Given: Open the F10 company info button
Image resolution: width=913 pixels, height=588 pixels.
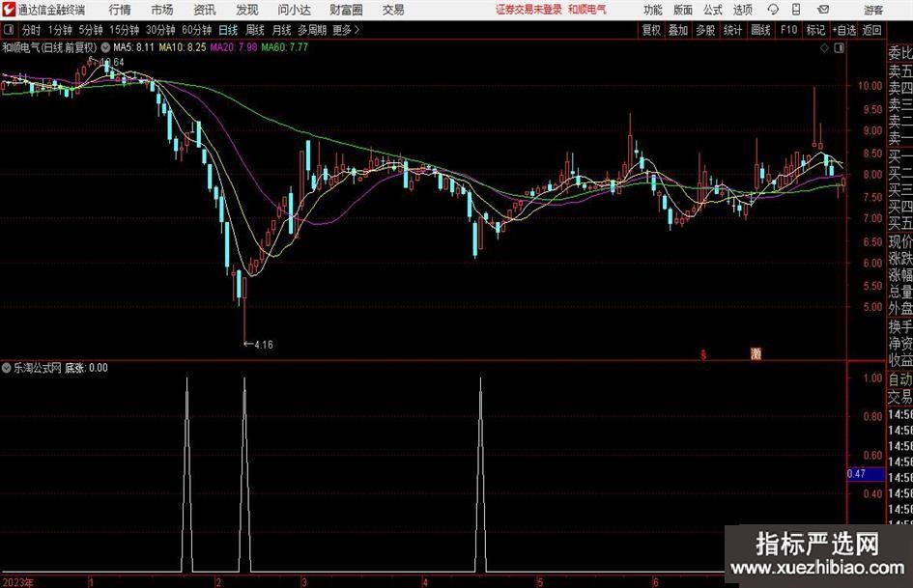Looking at the screenshot, I should pyautogui.click(x=789, y=30).
